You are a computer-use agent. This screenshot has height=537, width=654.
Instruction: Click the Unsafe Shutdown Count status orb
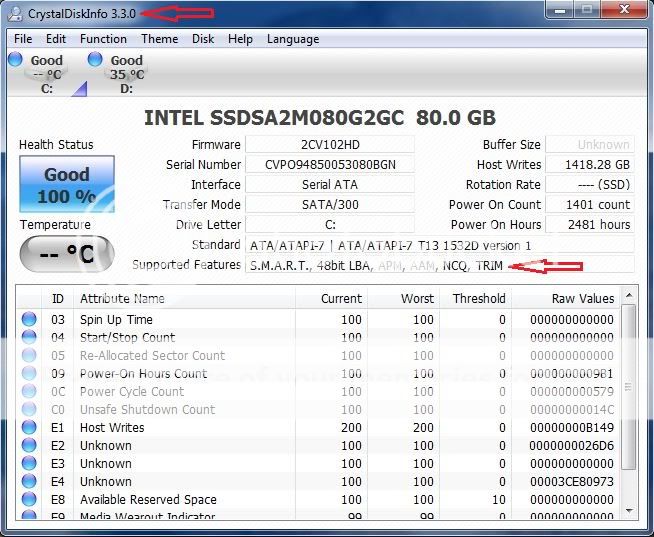point(29,409)
